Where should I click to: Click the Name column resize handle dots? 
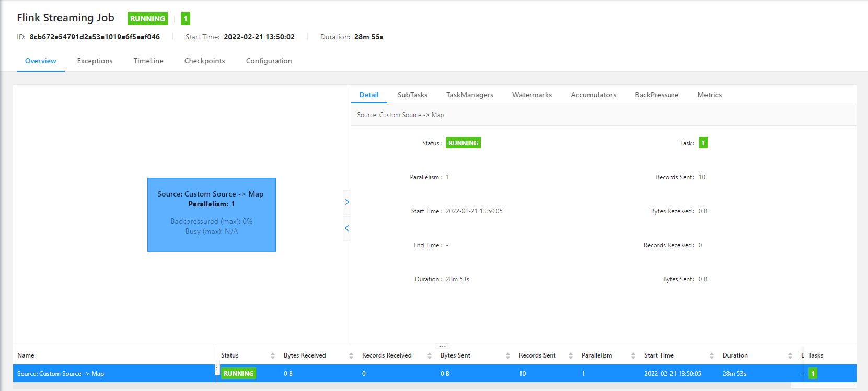[x=217, y=369]
